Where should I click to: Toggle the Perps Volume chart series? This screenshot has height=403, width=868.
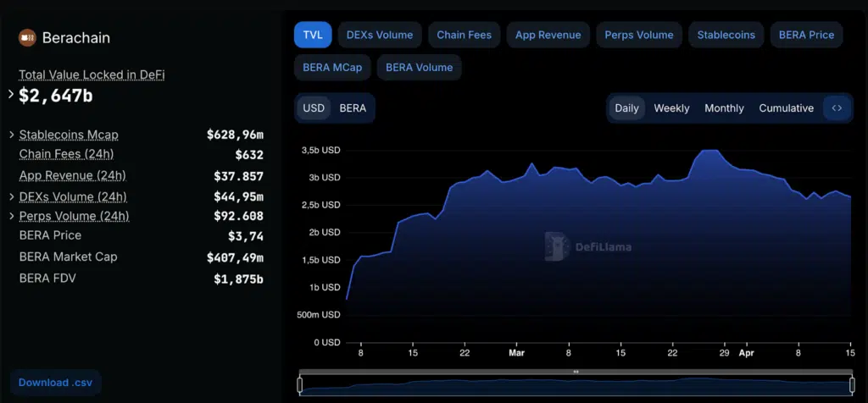[x=639, y=35]
